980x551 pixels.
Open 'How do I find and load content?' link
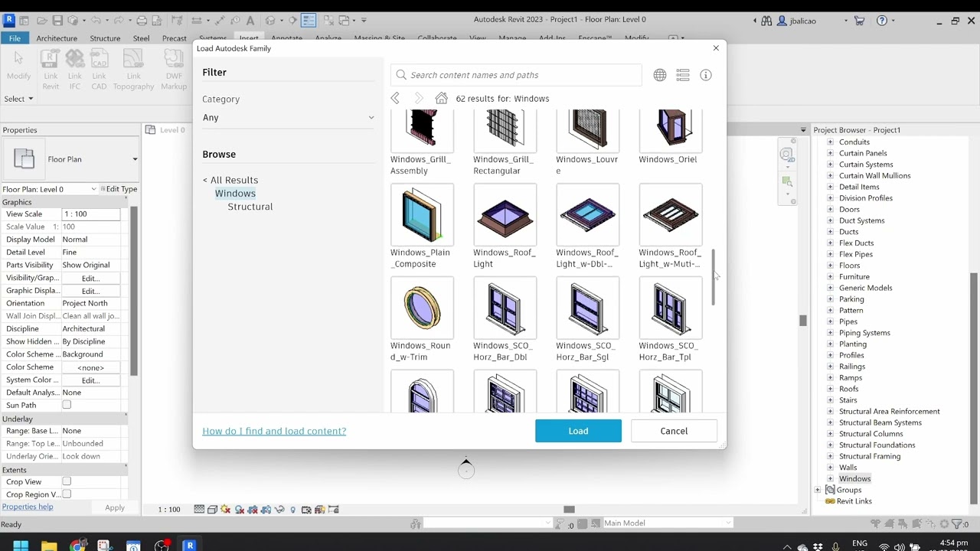point(274,431)
